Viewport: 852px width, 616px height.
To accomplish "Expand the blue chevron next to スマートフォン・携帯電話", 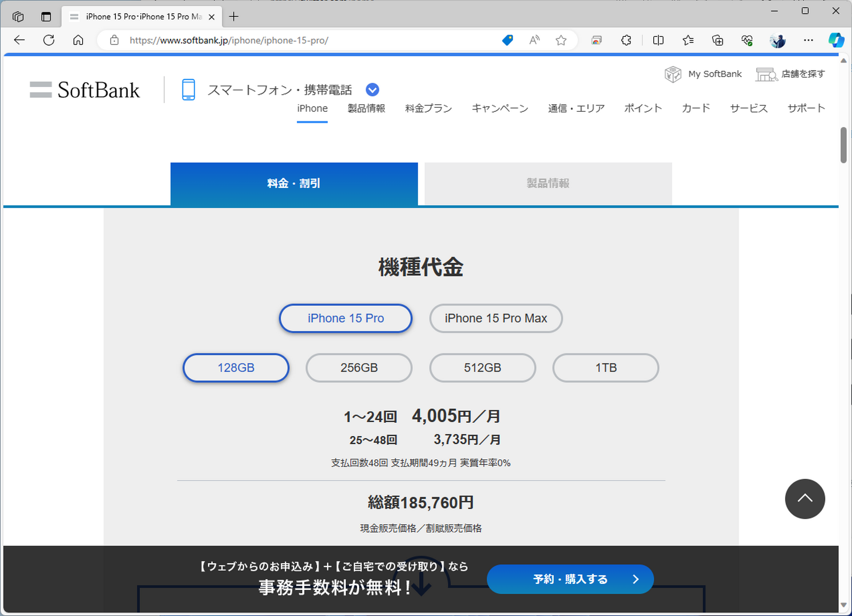I will pos(372,90).
